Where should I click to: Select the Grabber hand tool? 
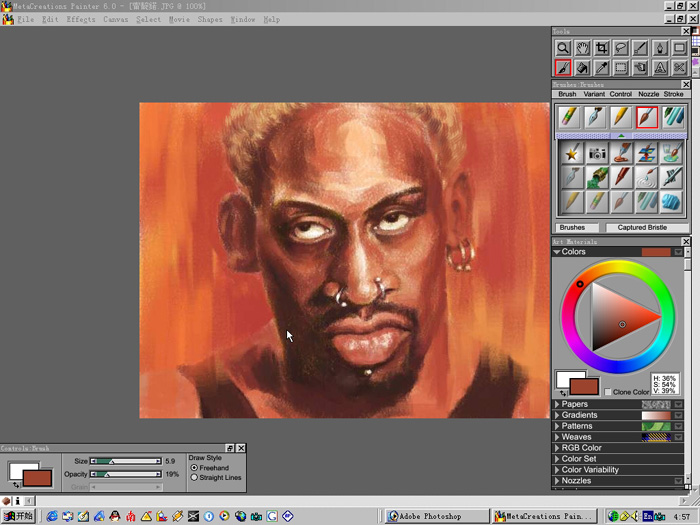(x=582, y=48)
